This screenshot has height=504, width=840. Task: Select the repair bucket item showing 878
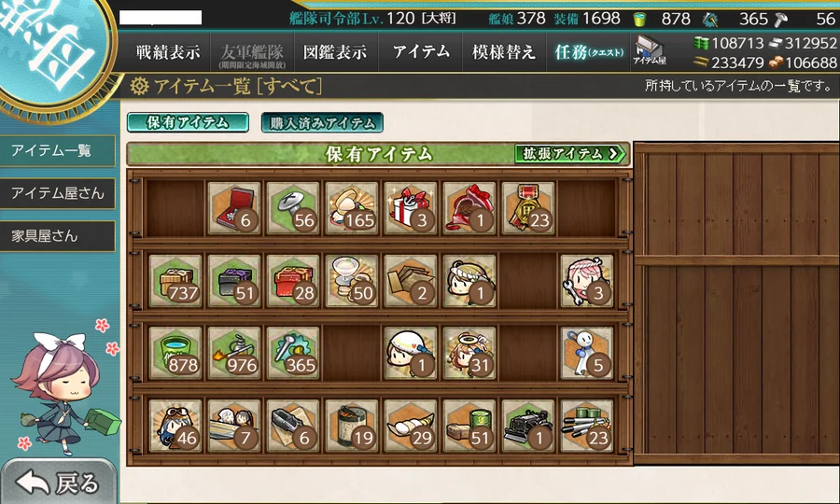point(175,354)
